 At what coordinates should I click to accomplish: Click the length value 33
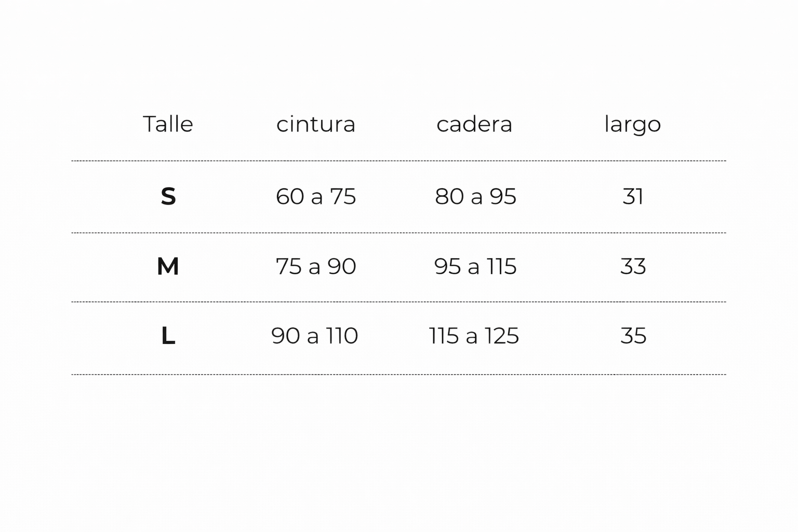click(x=633, y=267)
